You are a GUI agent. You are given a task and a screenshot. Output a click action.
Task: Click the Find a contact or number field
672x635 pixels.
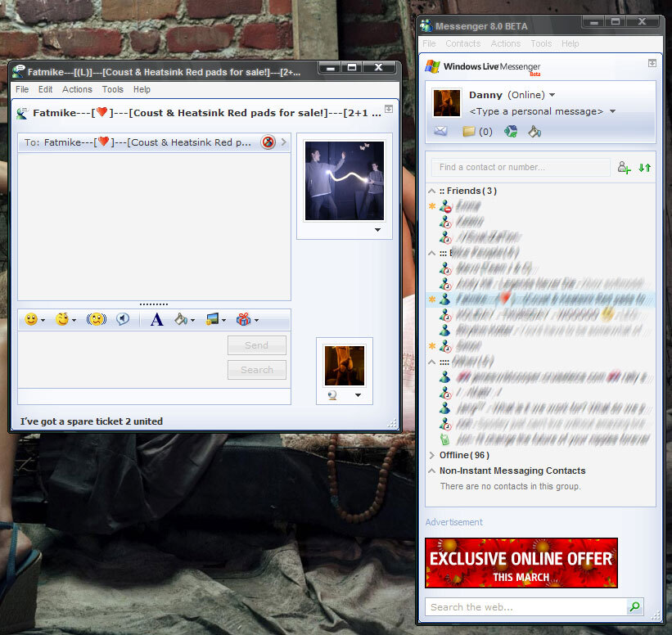click(520, 167)
